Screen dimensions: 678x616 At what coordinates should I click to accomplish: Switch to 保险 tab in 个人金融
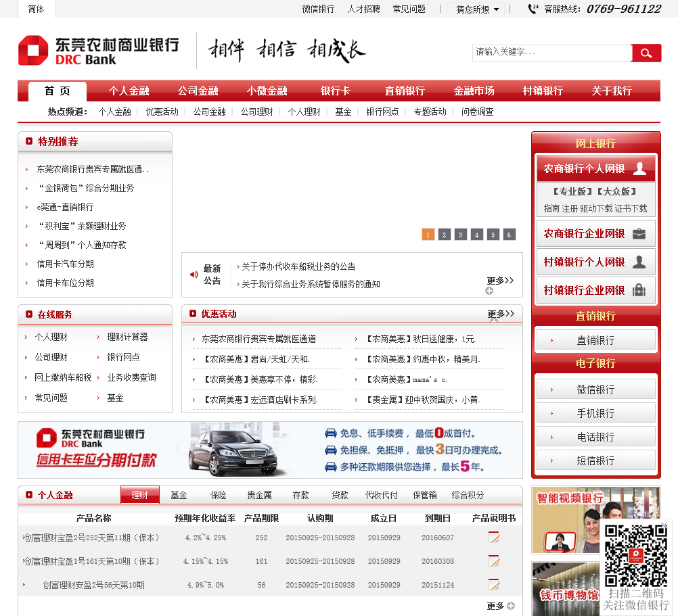pos(219,495)
